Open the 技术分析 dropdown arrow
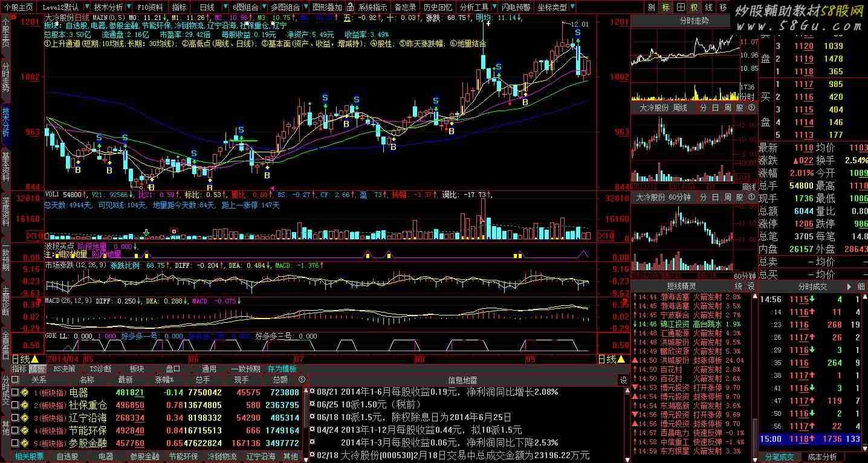Viewport: 868px width, 463px height. (x=128, y=7)
